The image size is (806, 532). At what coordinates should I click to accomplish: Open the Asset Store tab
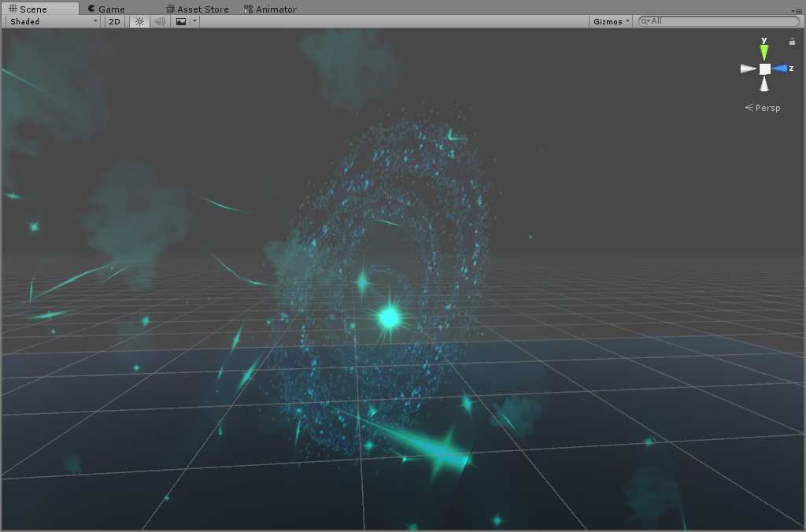[x=197, y=9]
